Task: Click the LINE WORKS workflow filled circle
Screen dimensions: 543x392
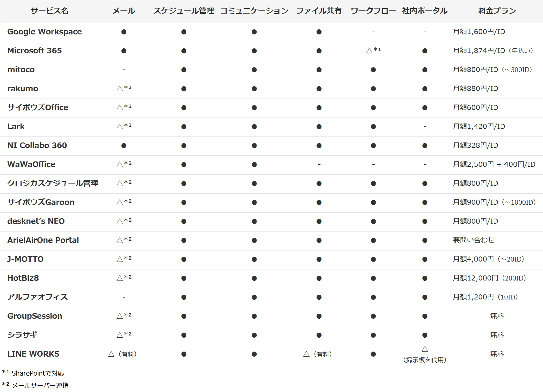Action: point(373,354)
